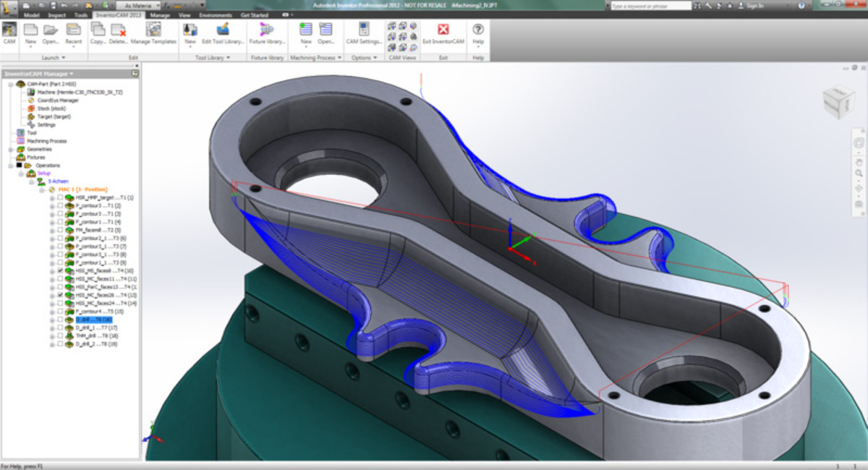868x470 pixels.
Task: Switch to the Manage ribbon tab
Action: coord(160,14)
